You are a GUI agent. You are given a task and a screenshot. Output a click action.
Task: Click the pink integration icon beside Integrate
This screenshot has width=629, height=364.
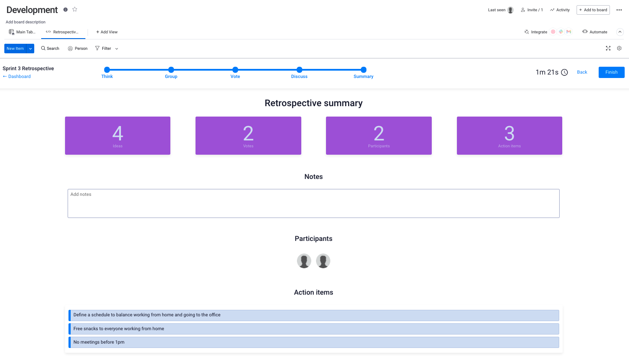pos(553,32)
